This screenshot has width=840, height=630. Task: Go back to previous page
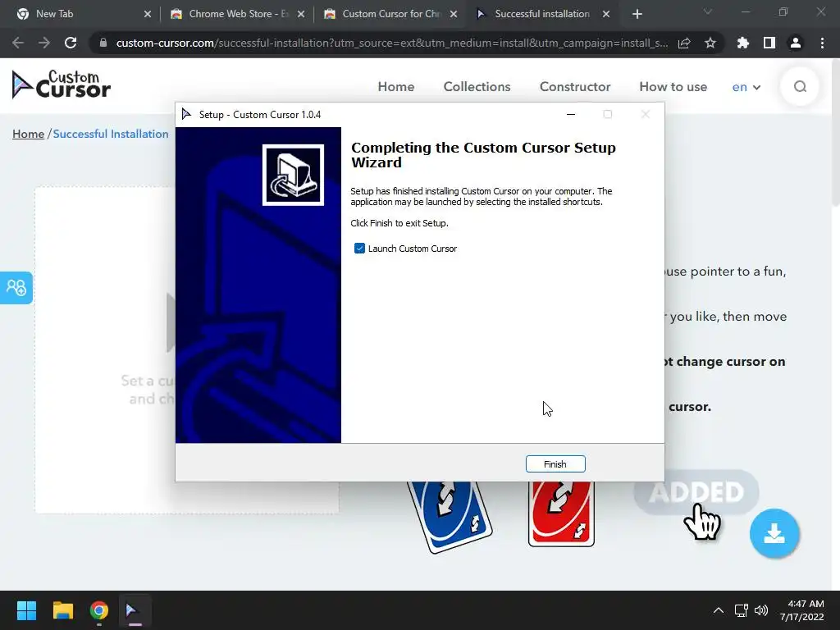click(18, 43)
